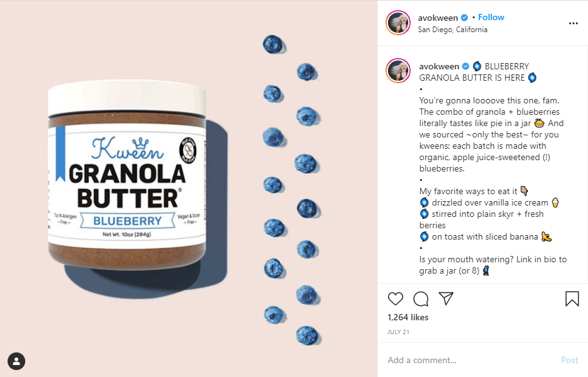Open comments via the speech bubble icon
Viewport: 588px width, 377px height.
point(421,299)
